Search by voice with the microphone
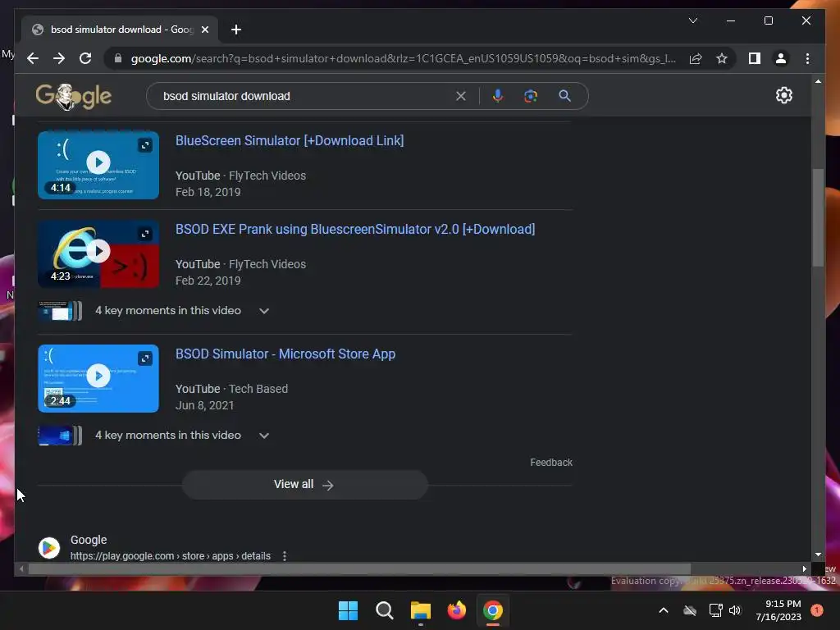This screenshot has width=840, height=630. [x=498, y=96]
